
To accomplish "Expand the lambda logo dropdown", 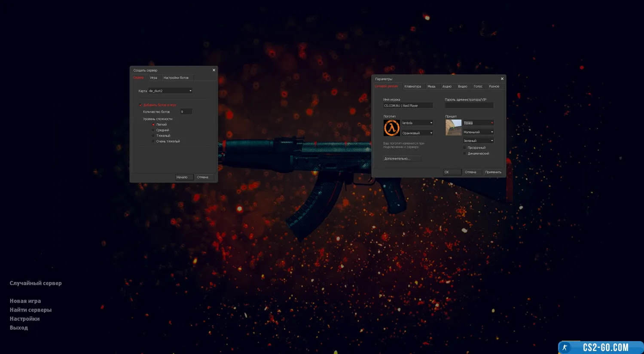I will pyautogui.click(x=417, y=123).
